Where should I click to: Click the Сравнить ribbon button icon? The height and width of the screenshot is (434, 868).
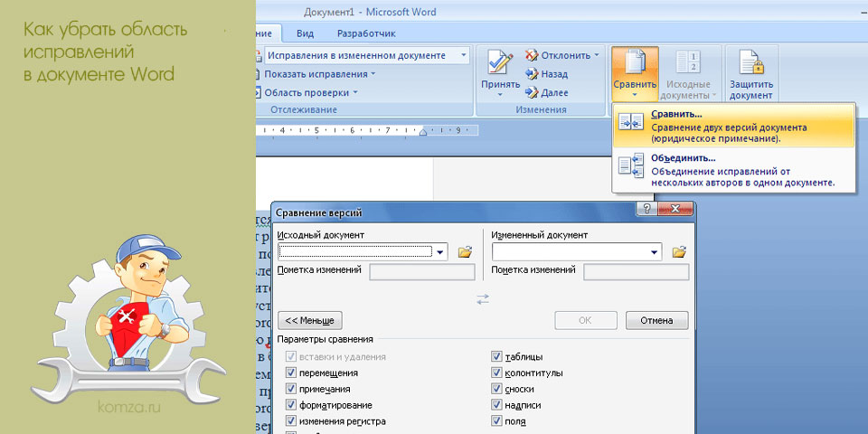coord(635,62)
